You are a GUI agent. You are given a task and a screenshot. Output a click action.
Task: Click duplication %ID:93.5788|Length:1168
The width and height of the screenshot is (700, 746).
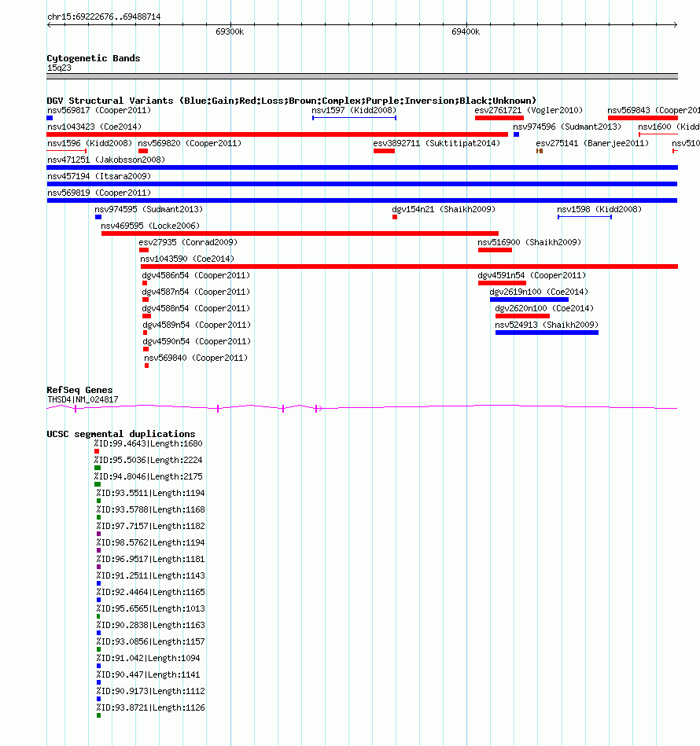pyautogui.click(x=150, y=509)
